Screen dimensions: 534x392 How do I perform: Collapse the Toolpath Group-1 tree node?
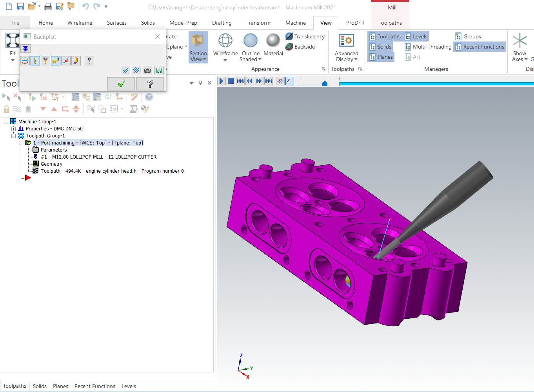point(14,136)
